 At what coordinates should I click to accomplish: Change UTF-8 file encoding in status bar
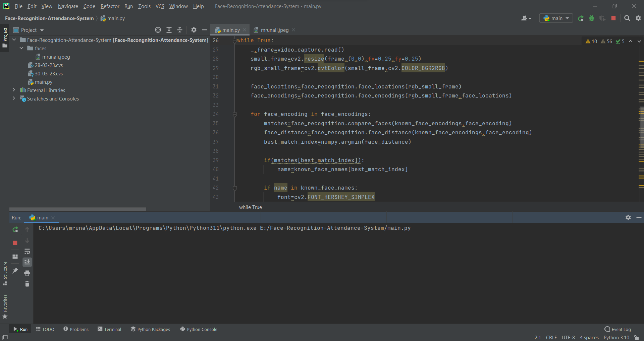pos(568,337)
